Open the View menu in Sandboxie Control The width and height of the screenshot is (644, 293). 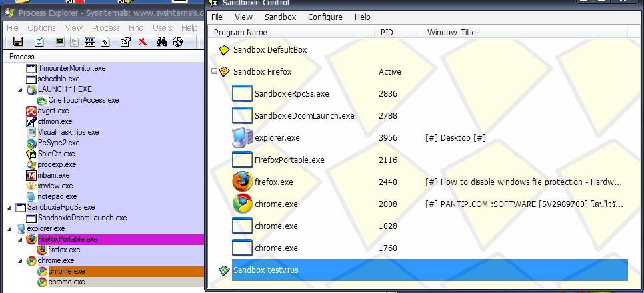[x=243, y=17]
